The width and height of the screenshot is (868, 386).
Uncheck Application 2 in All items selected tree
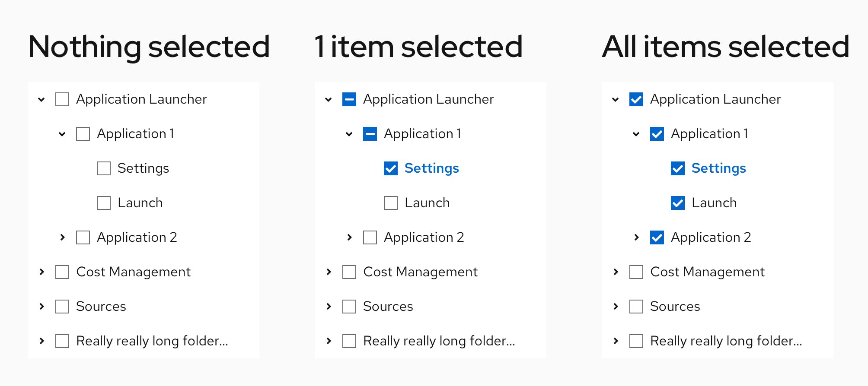pos(657,237)
